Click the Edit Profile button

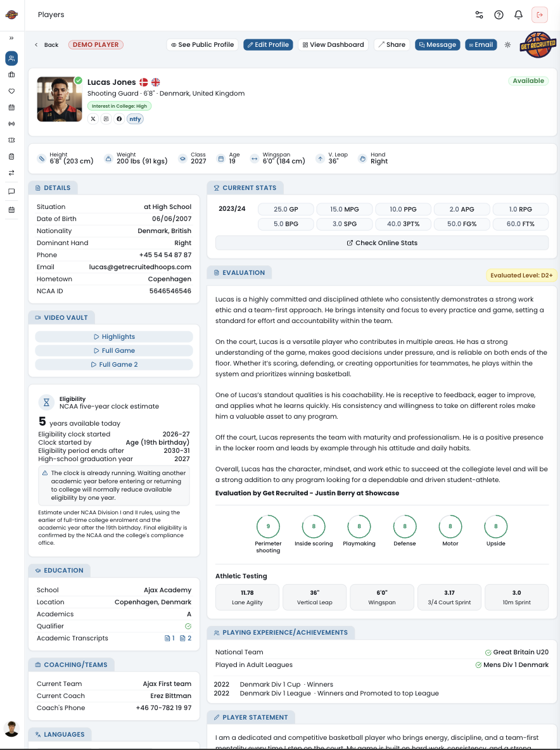[269, 44]
